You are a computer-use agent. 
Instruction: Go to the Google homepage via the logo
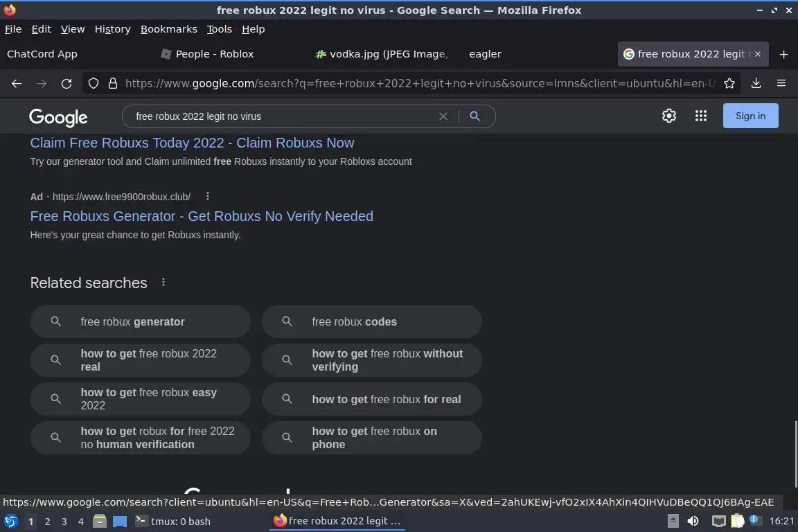click(58, 117)
